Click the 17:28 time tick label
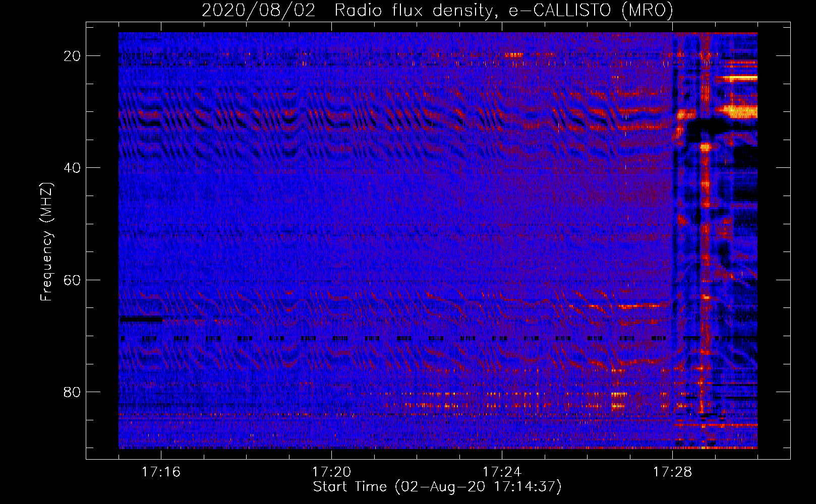 (x=672, y=472)
